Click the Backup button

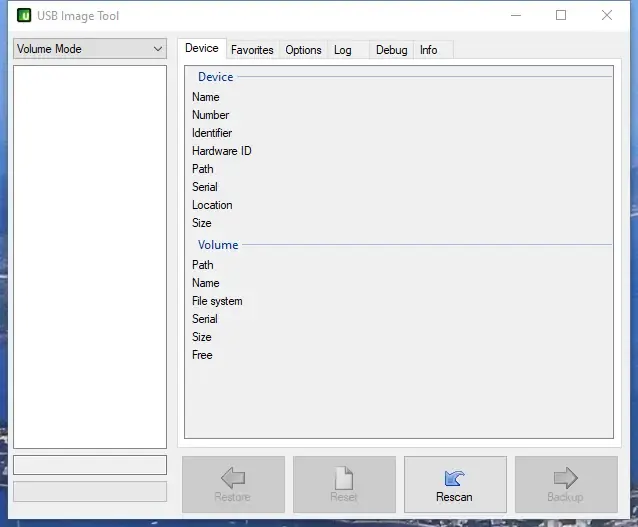pyautogui.click(x=566, y=484)
